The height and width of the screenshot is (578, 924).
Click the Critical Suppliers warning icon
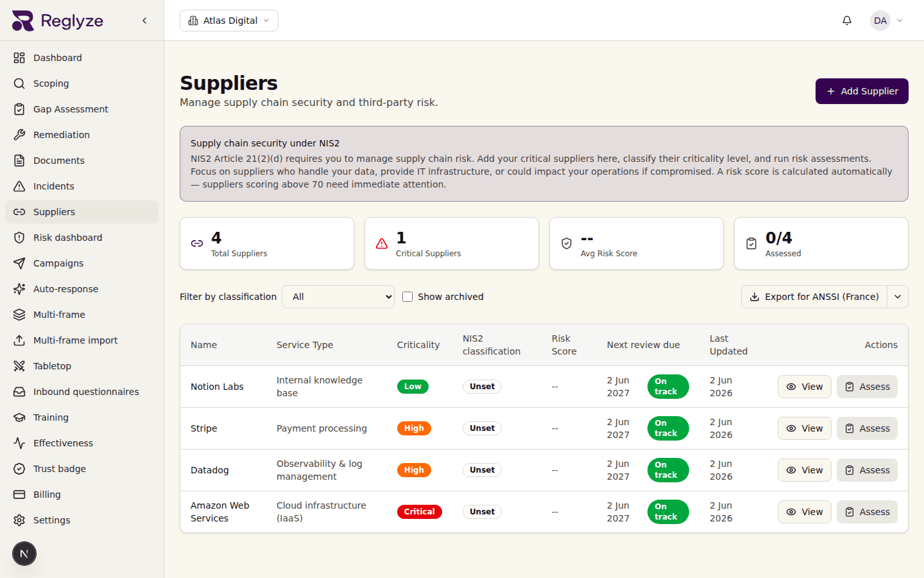[x=382, y=243]
